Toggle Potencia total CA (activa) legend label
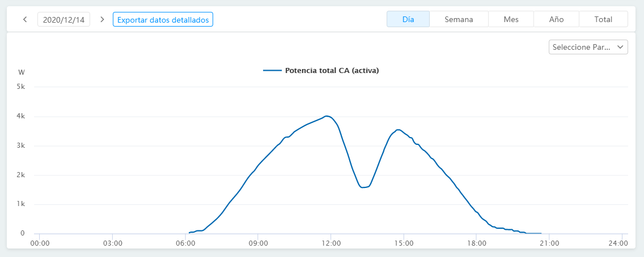The width and height of the screenshot is (644, 257). point(332,71)
